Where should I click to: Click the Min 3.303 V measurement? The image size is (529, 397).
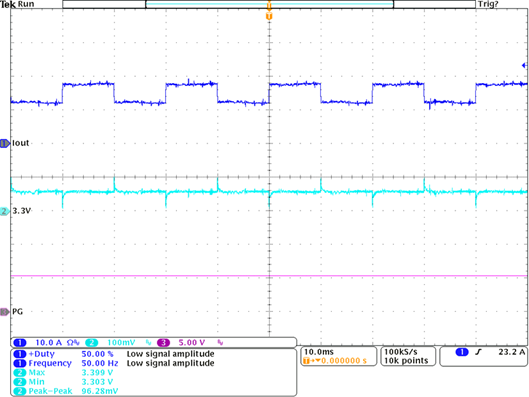(x=63, y=382)
